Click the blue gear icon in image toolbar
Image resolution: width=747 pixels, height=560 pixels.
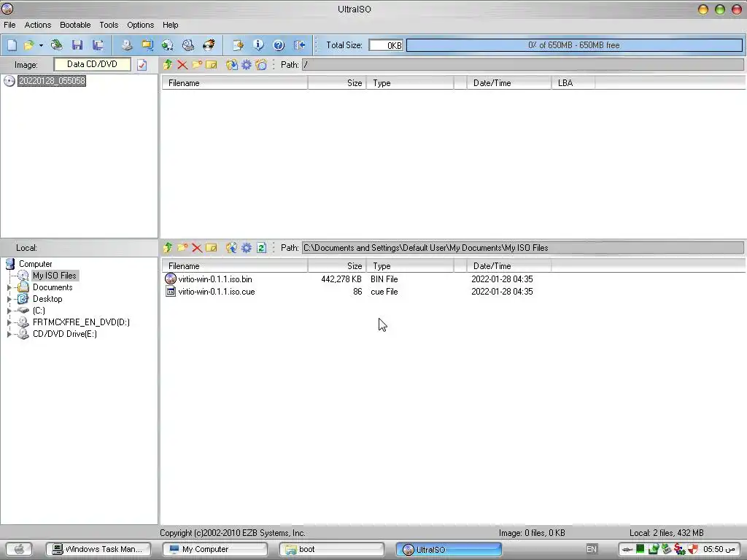click(x=247, y=65)
